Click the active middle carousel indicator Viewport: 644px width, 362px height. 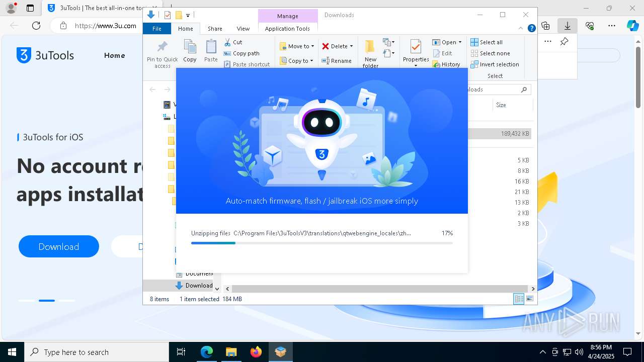tap(47, 301)
